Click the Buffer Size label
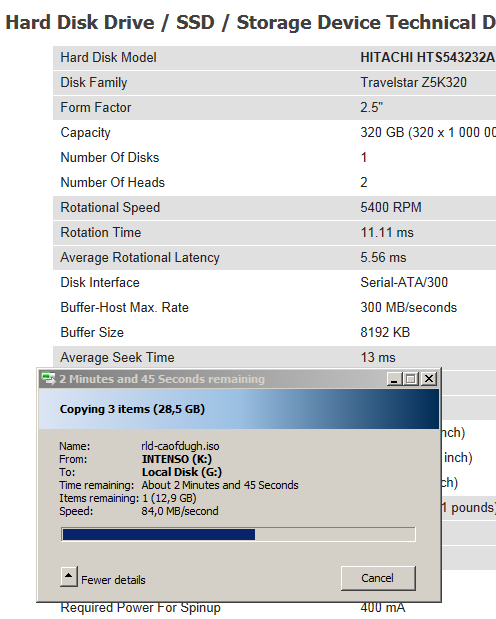Screen dimensions: 496x619 pos(92,332)
